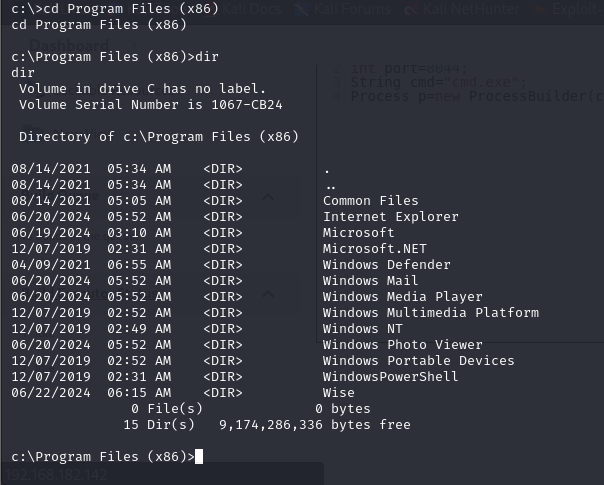Screen dimensions: 604x485
Task: Select the Windows Photo Viewer entry
Action: coord(402,345)
